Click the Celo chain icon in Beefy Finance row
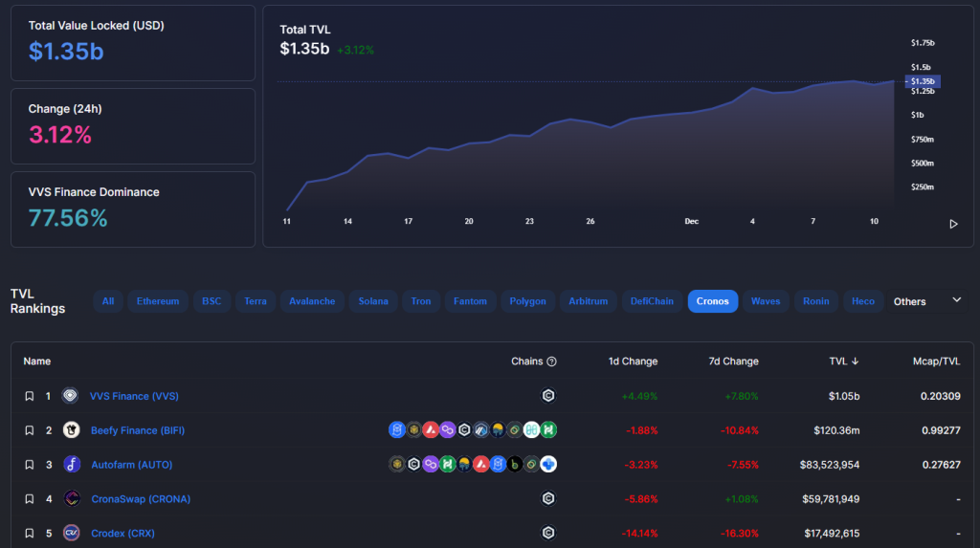 (515, 430)
